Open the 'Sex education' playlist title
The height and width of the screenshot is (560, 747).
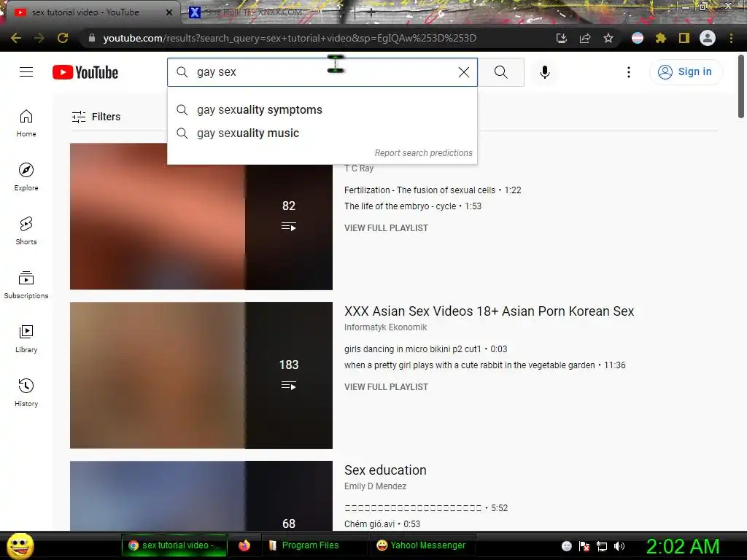click(385, 470)
